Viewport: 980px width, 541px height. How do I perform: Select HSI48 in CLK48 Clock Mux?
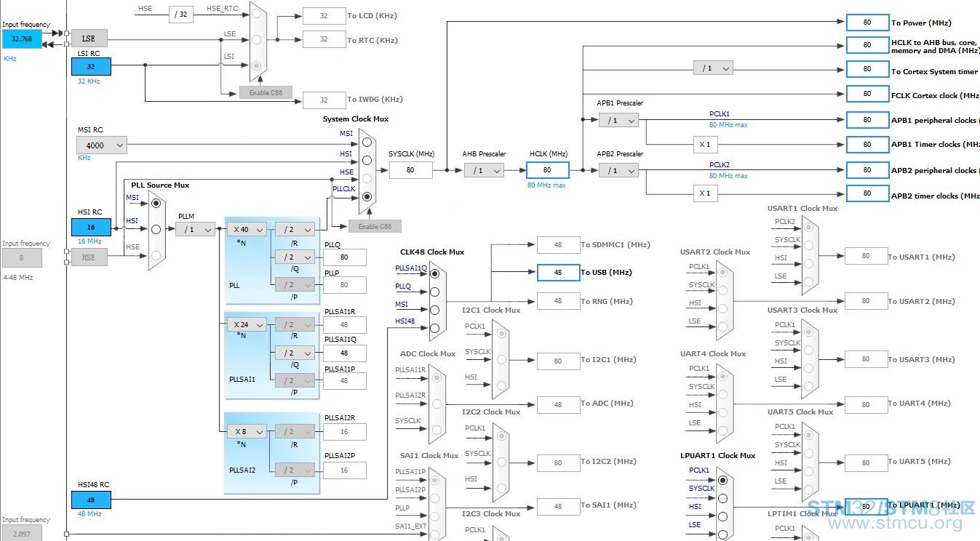click(x=435, y=328)
